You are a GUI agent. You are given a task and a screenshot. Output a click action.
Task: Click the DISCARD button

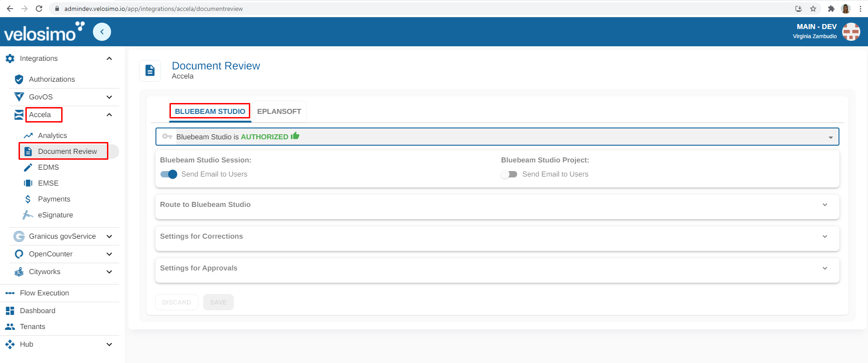177,302
